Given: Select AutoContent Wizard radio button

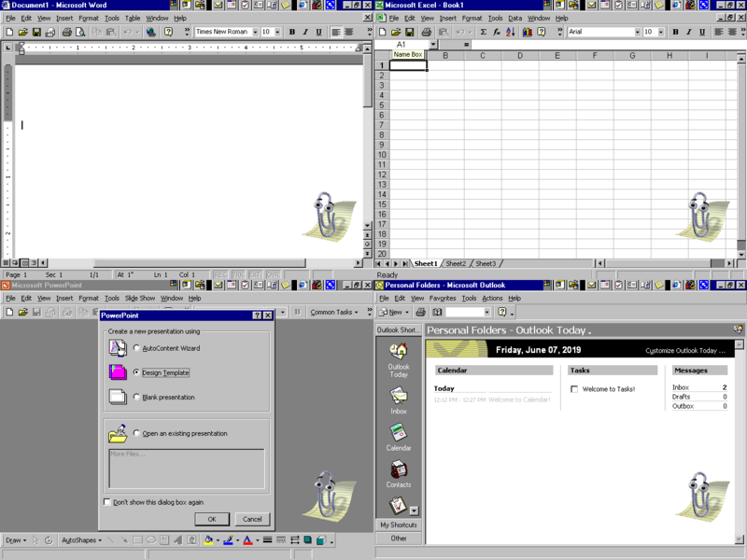Looking at the screenshot, I should (136, 348).
